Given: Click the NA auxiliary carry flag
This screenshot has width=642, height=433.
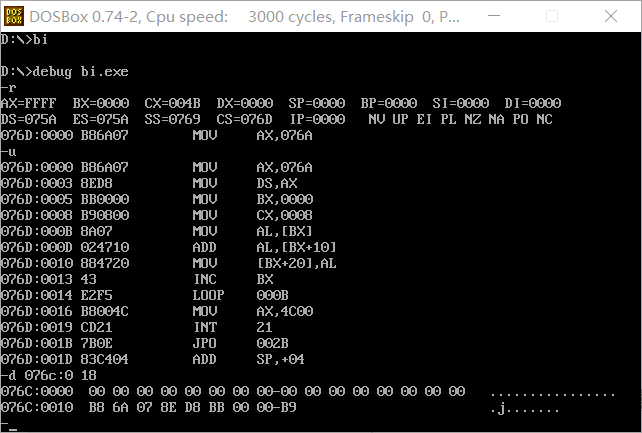Looking at the screenshot, I should [496, 119].
